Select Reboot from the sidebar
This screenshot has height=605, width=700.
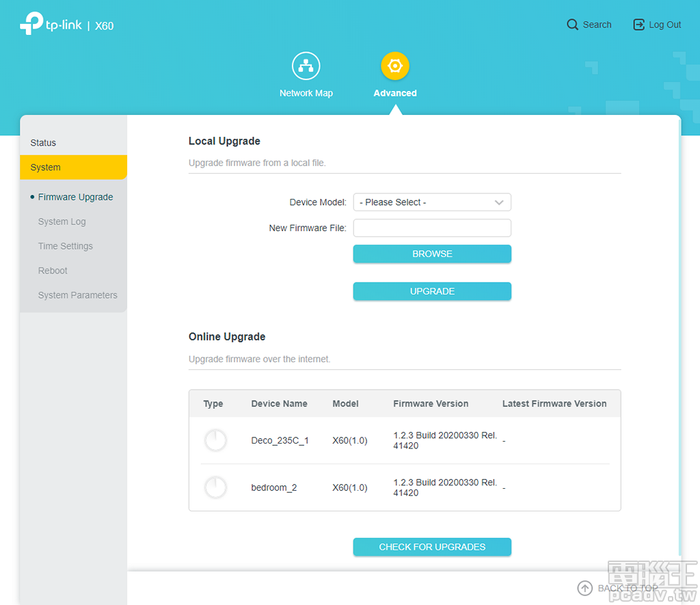point(53,271)
